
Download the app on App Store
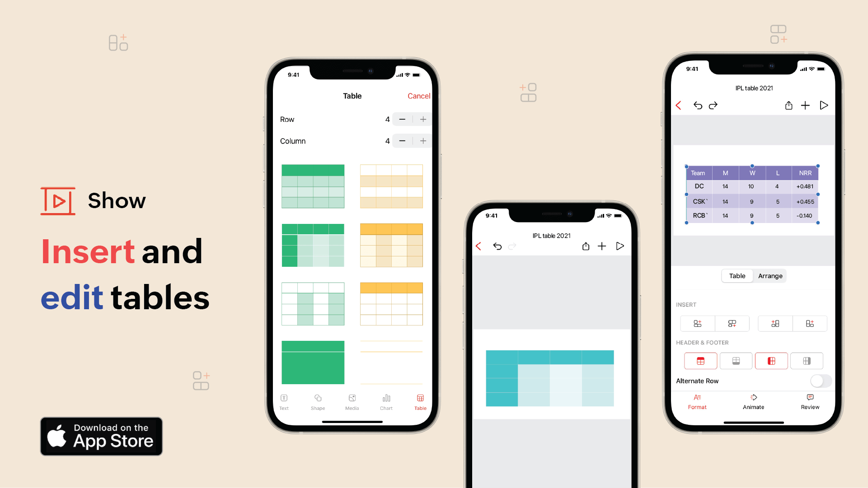pos(102,436)
